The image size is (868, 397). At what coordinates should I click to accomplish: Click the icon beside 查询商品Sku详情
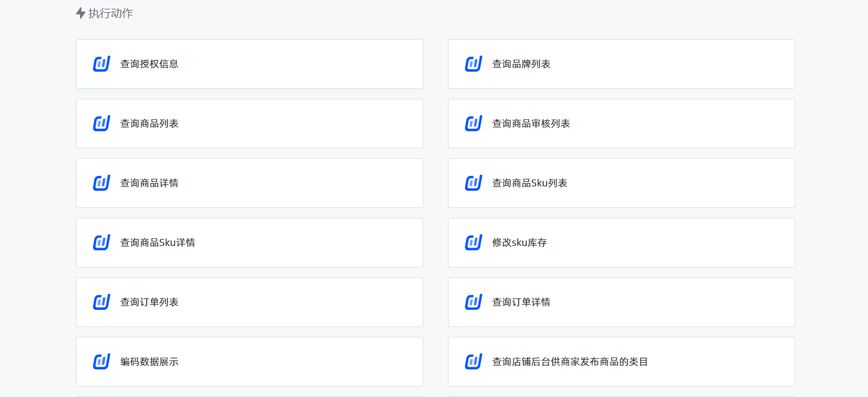pyautogui.click(x=101, y=243)
